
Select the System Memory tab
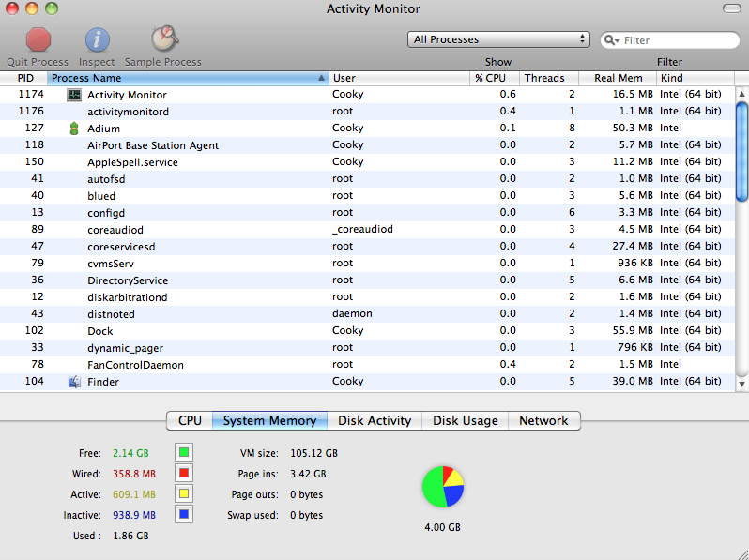coord(270,420)
